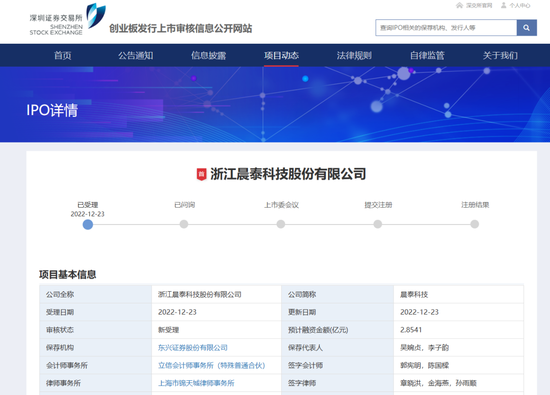Viewport: 550px width, 395px height.
Task: Open the 自律监管 menu item
Action: coord(427,55)
